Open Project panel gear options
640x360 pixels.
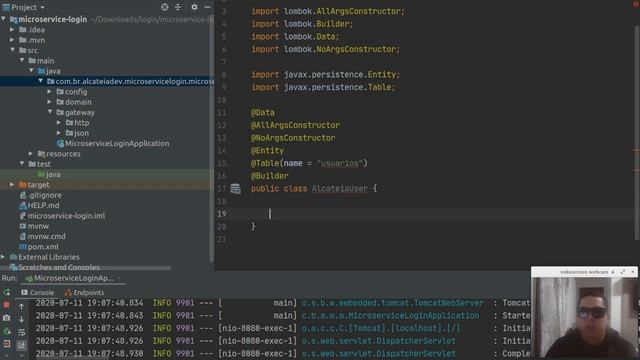[194, 7]
